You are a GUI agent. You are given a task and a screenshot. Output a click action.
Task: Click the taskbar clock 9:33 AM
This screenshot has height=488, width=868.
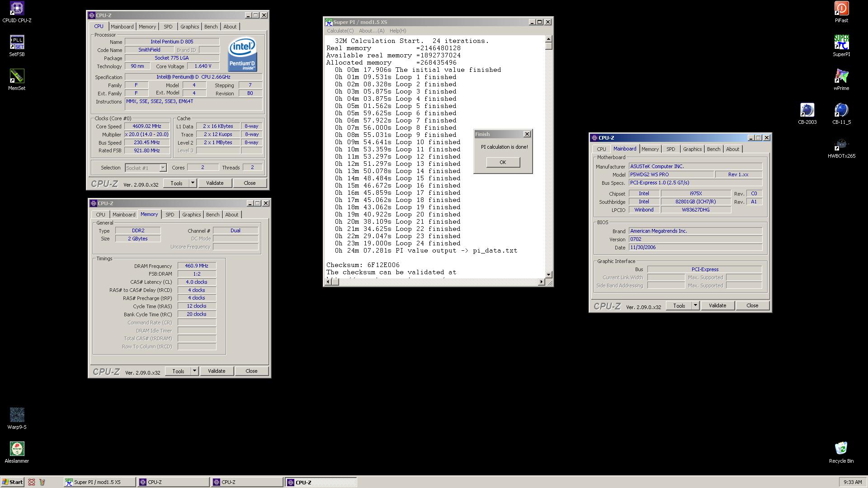(852, 482)
